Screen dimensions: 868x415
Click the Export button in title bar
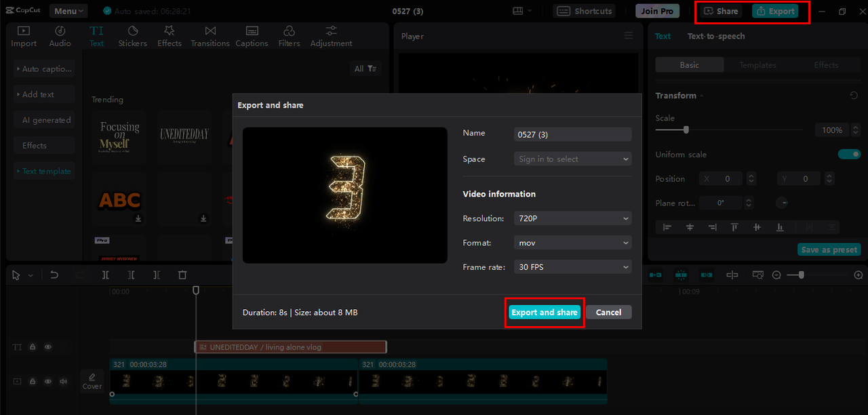[x=775, y=11]
